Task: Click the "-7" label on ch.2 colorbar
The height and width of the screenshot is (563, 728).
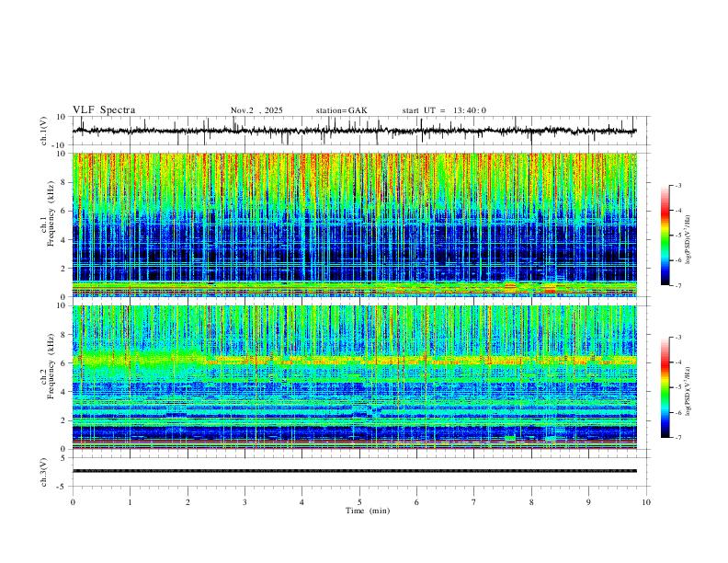Action: tap(678, 438)
